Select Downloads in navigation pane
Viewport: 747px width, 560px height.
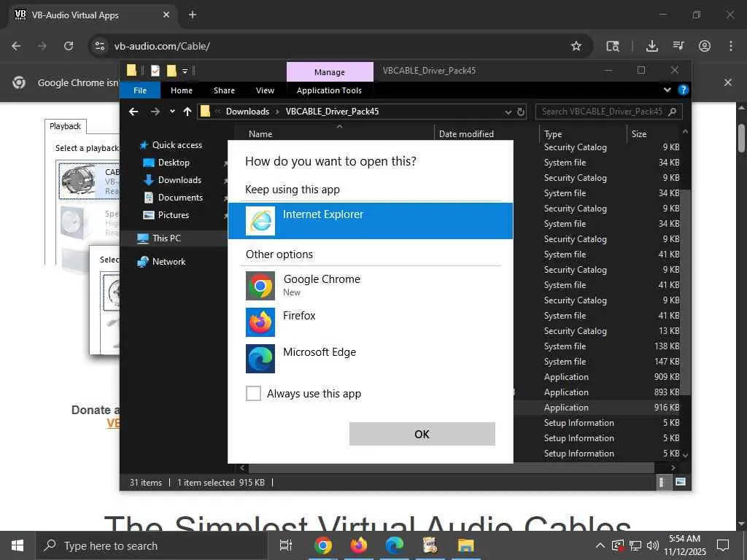click(x=179, y=180)
